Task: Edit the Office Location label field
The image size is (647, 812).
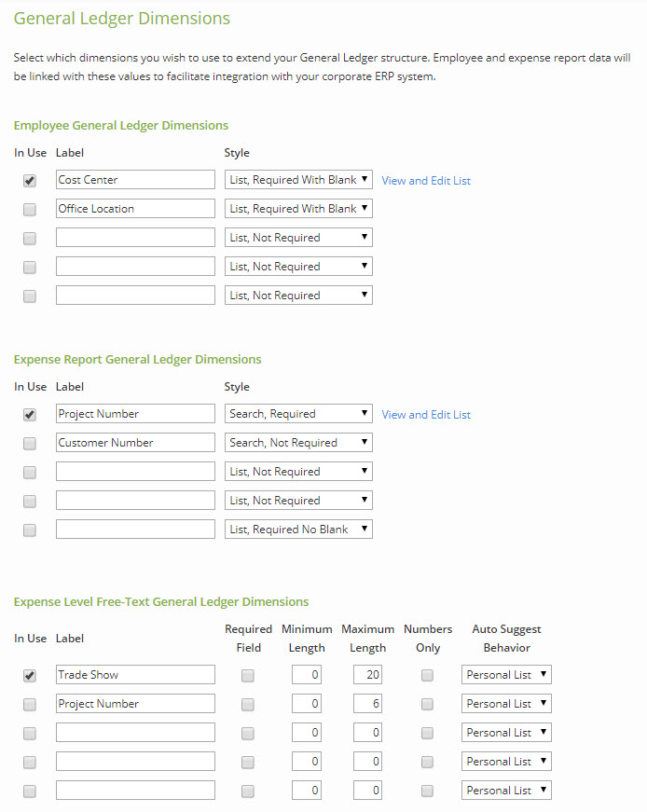Action: 135,209
